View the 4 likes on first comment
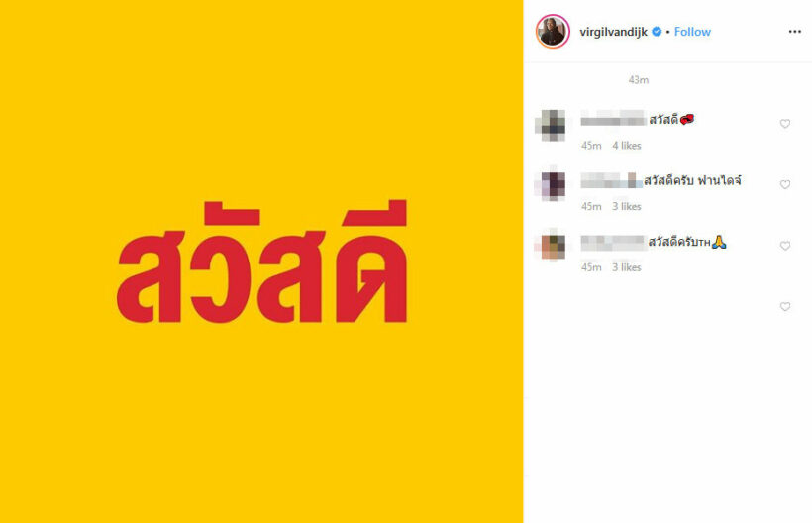This screenshot has height=523, width=812. click(627, 146)
